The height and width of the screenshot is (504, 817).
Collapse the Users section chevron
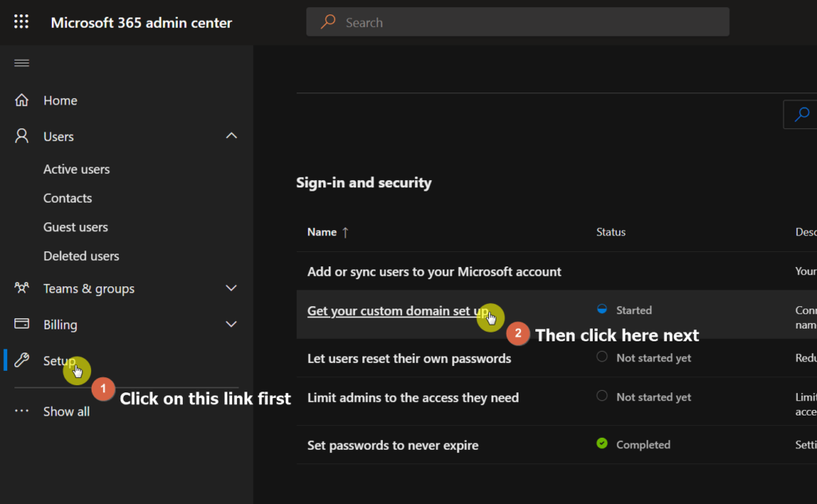pyautogui.click(x=231, y=136)
